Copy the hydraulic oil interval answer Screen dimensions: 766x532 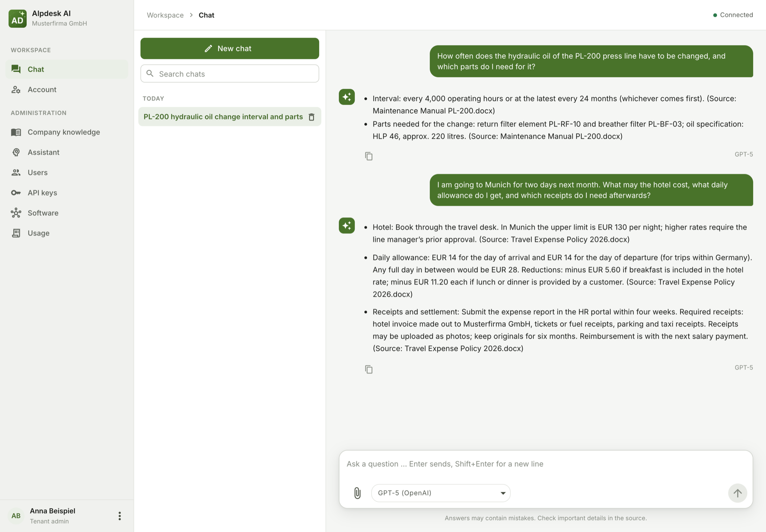point(369,156)
